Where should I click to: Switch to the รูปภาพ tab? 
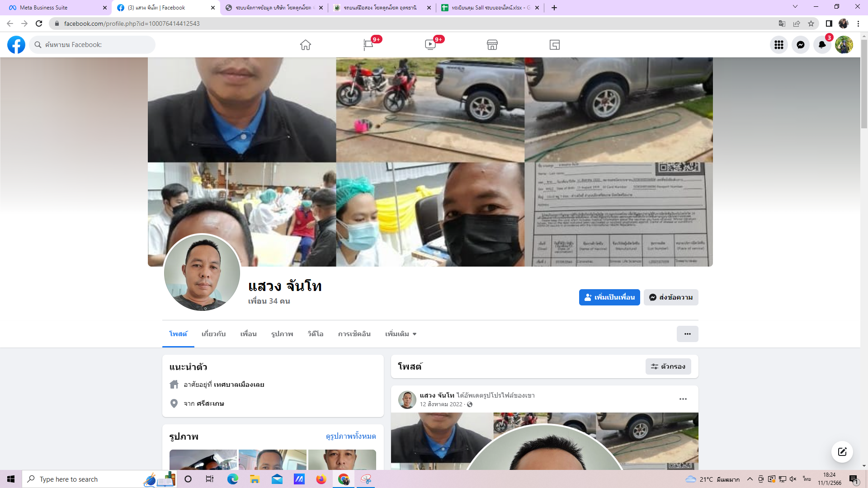(282, 334)
